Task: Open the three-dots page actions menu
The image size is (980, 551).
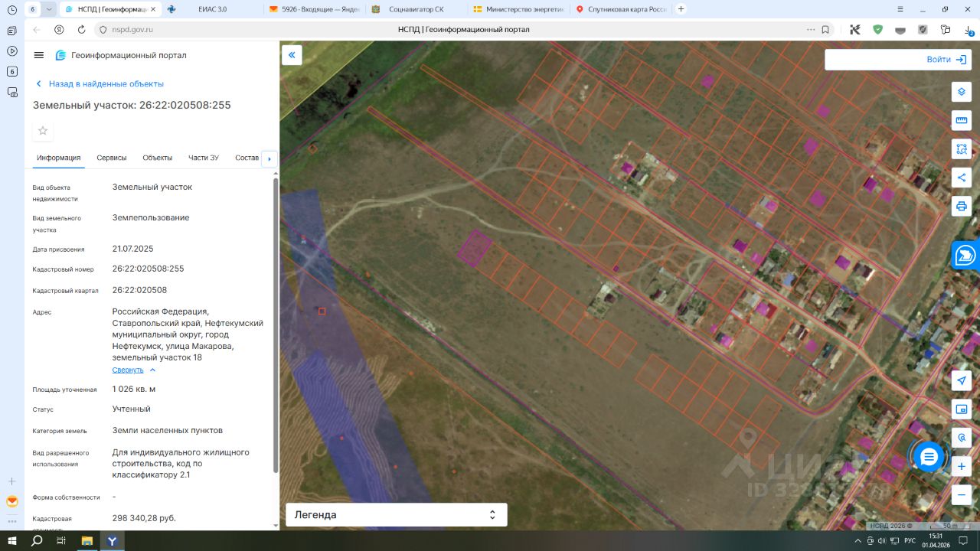Action: coord(811,29)
